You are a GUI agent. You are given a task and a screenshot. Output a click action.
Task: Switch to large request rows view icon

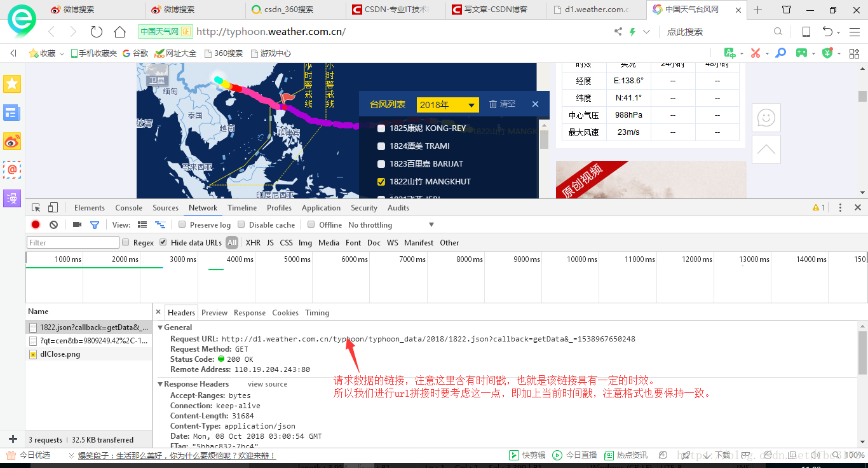(x=142, y=224)
